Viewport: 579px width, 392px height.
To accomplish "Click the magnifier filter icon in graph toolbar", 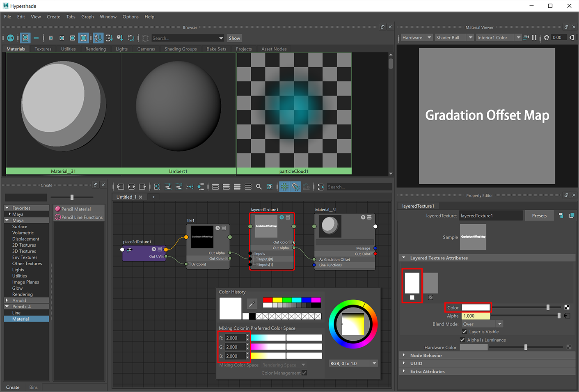I will pos(259,187).
